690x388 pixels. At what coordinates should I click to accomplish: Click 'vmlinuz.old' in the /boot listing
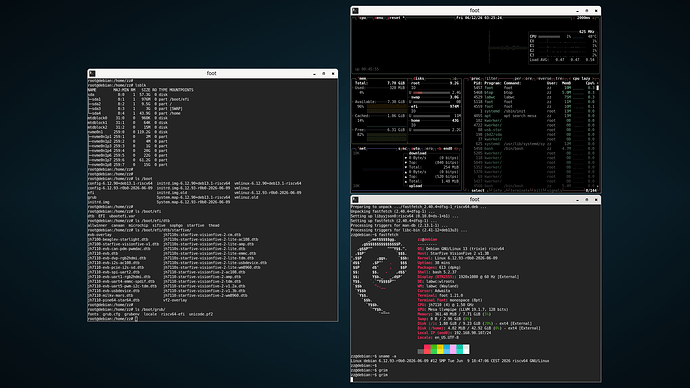coord(246,198)
